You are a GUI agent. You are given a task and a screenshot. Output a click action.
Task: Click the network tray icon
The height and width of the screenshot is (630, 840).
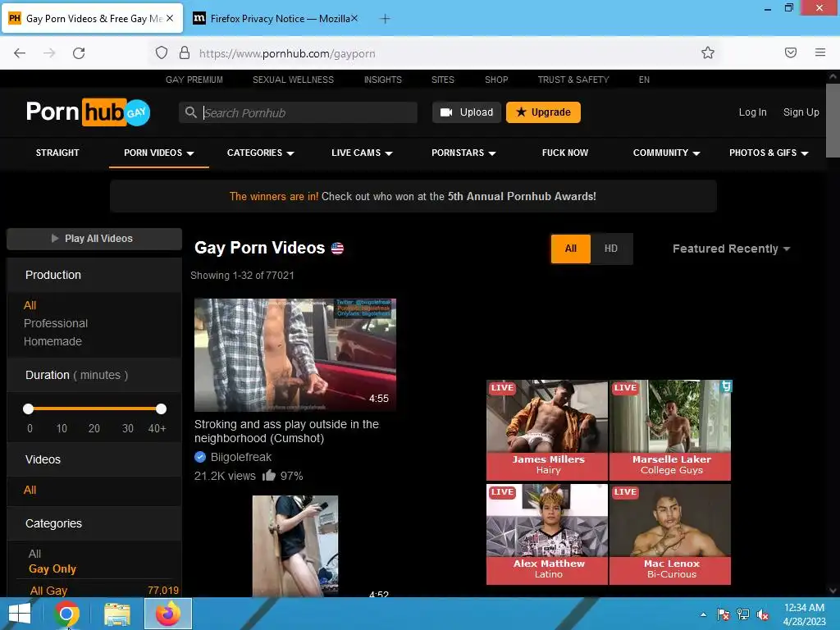point(743,614)
